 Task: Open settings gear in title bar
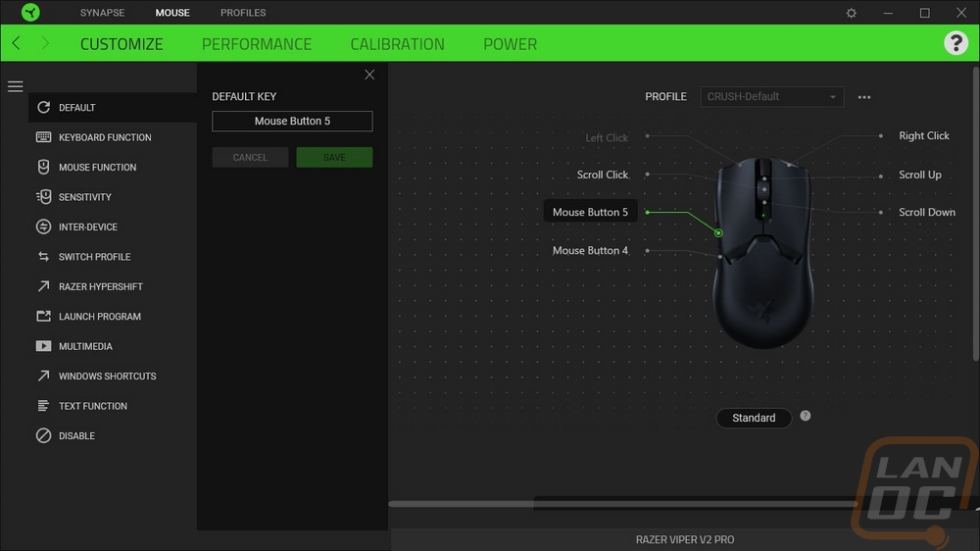pos(852,13)
